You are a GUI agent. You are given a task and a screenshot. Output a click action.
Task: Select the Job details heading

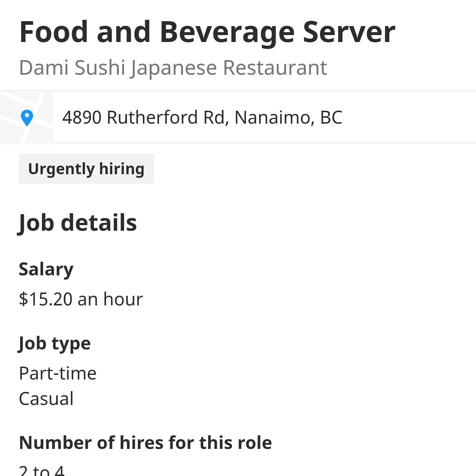tap(78, 222)
